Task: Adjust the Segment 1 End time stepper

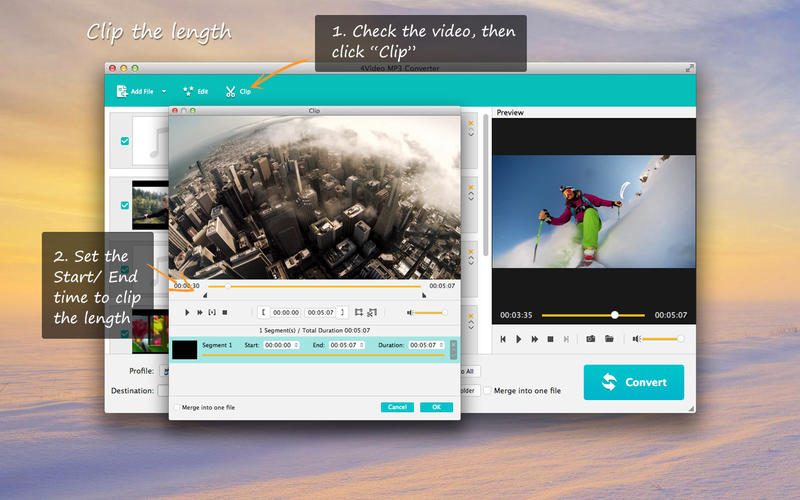Action: tap(362, 345)
